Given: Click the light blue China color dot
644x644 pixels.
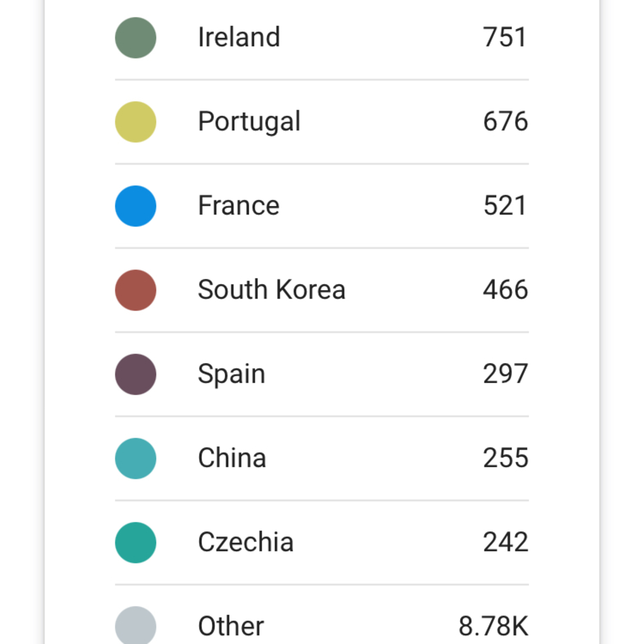Looking at the screenshot, I should point(135,458).
